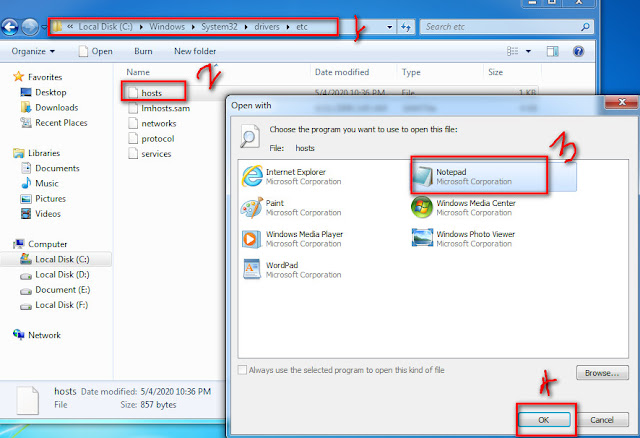This screenshot has width=640, height=438.
Task: Click the Back navigation arrow in Explorer
Action: [x=10, y=27]
